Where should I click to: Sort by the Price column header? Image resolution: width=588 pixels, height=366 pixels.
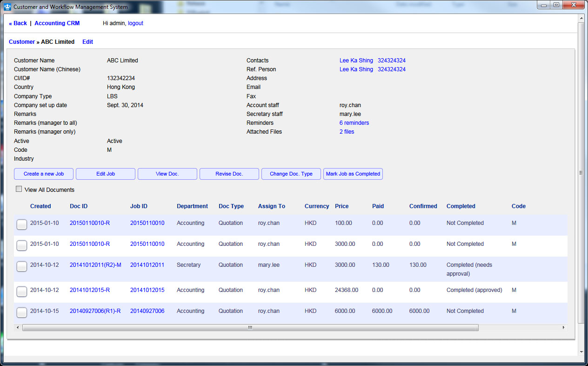341,206
